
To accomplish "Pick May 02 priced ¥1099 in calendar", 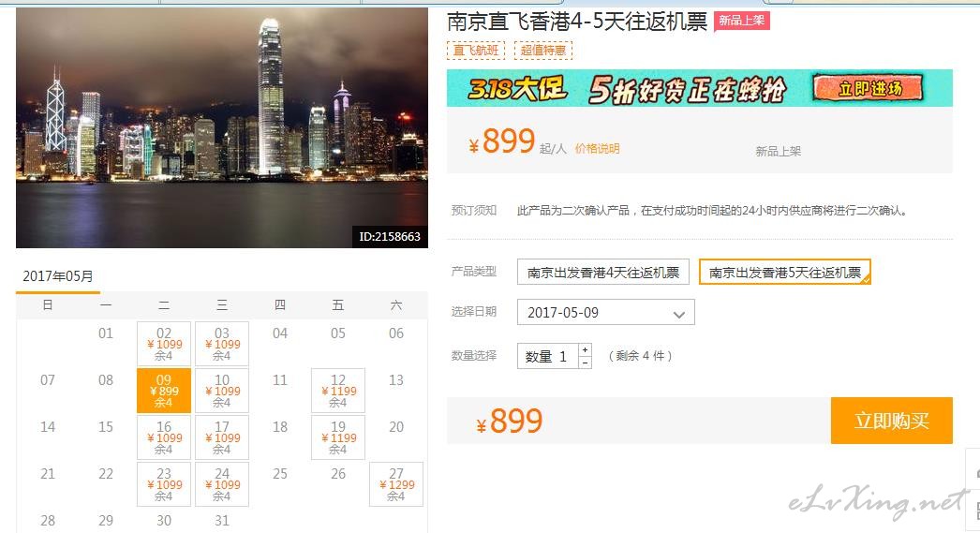I will click(164, 344).
